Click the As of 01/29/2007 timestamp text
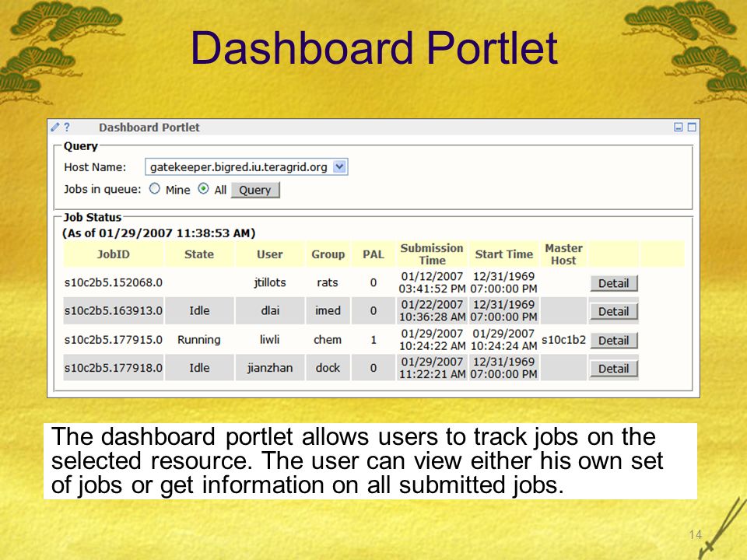This screenshot has height=560, width=747. pyautogui.click(x=159, y=233)
